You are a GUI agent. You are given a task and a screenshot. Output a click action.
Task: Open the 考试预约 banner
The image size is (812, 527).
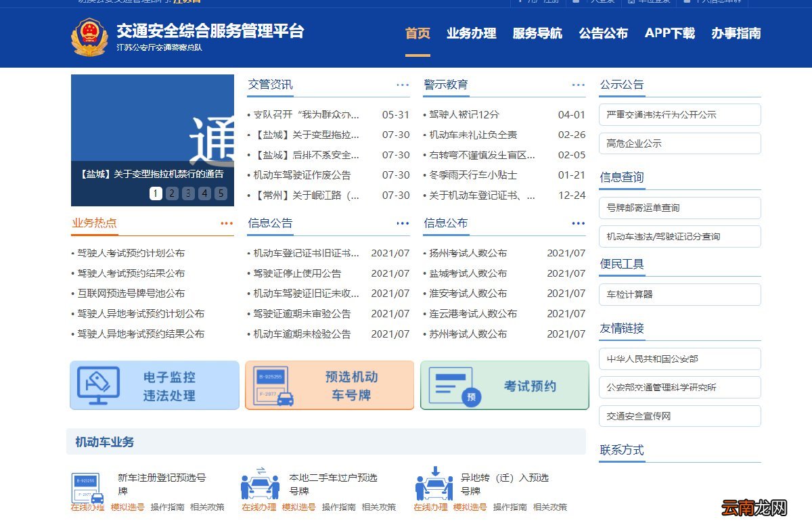coord(505,386)
